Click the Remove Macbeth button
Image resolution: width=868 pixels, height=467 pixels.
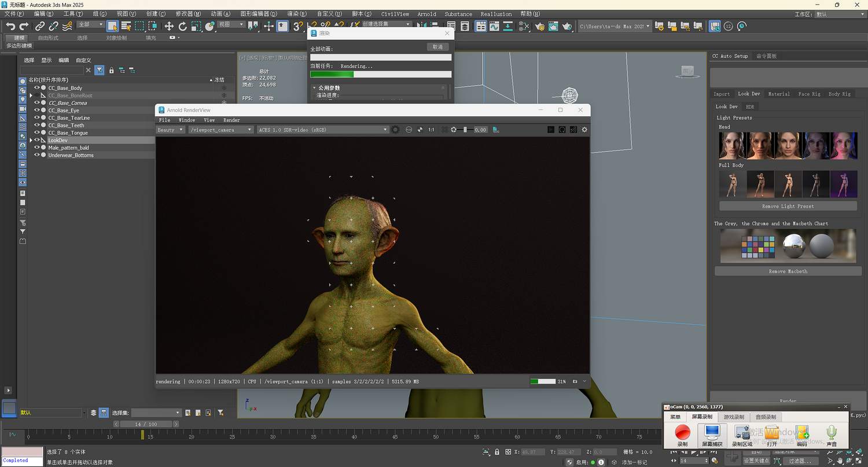tap(788, 271)
